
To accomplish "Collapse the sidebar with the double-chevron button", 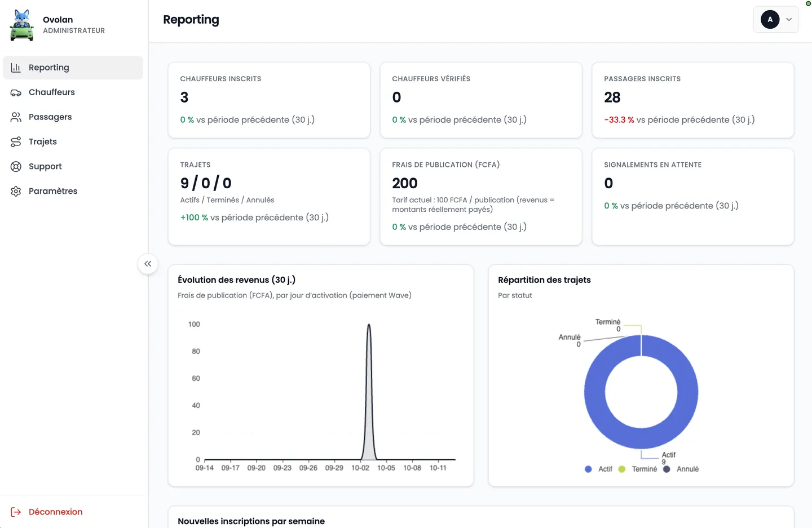I will [148, 264].
